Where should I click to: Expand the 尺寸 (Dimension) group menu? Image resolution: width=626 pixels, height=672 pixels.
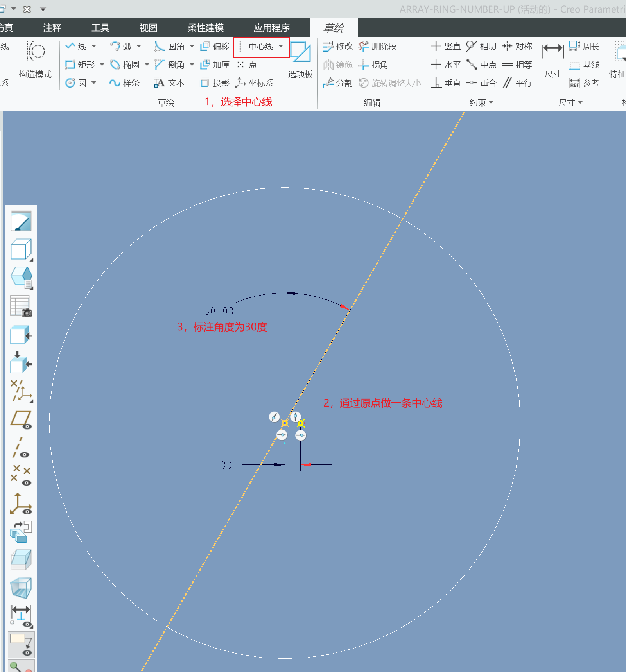coord(570,102)
